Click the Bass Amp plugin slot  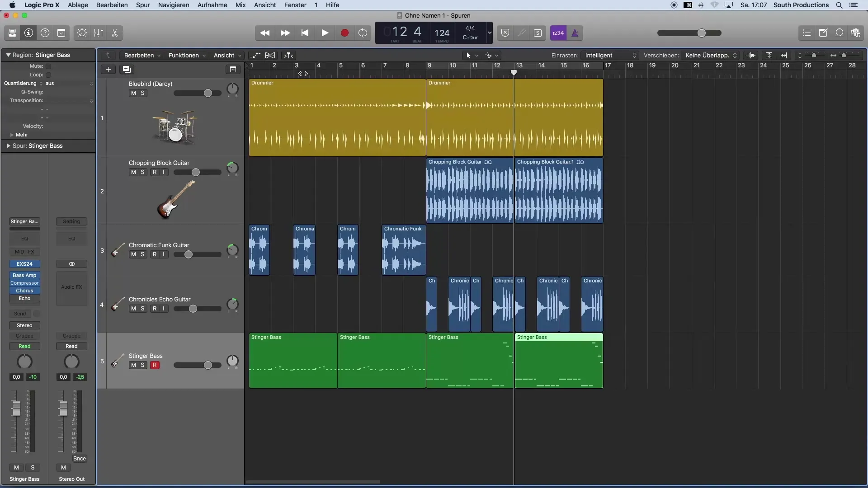pos(24,275)
